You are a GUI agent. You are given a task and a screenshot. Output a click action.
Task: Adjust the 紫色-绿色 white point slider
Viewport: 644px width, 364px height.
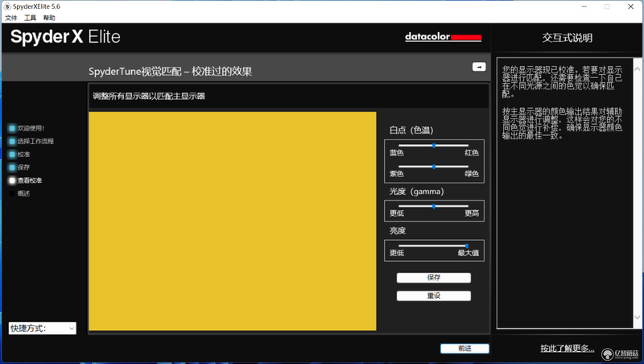434,167
